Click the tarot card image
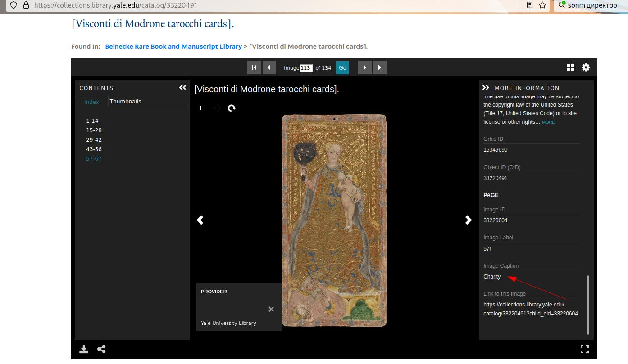628x364 pixels. [334, 220]
